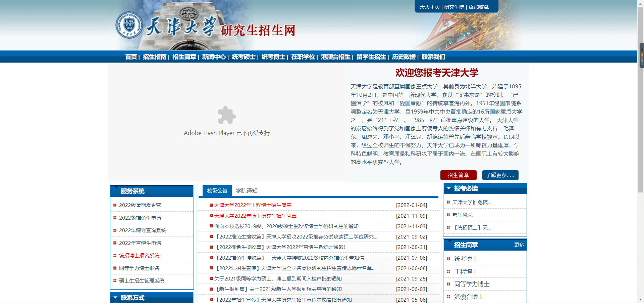Image resolution: width=644 pixels, height=303 pixels.
Task: Open the 校内外推免生告知信 notice
Action: click(x=289, y=258)
